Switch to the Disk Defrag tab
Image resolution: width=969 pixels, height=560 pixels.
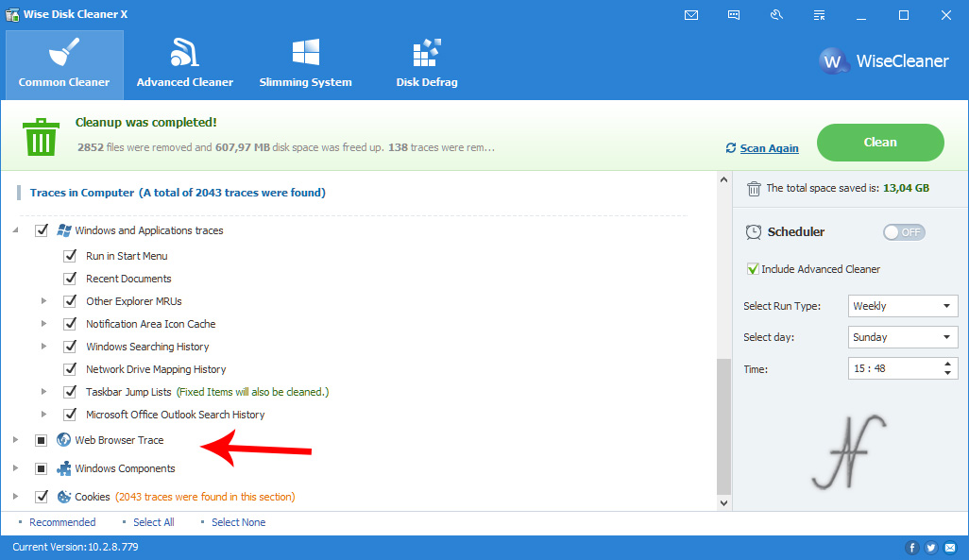coord(426,65)
